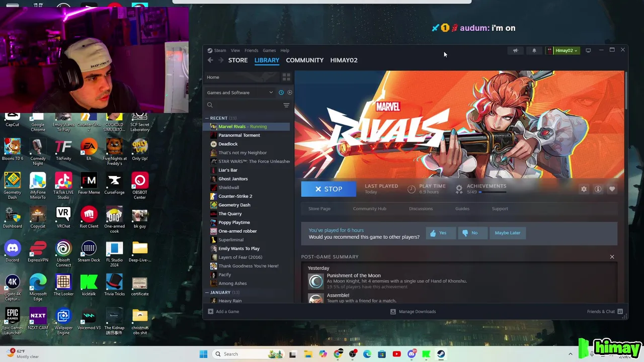Open the View menu
The height and width of the screenshot is (362, 644).
pos(235,50)
